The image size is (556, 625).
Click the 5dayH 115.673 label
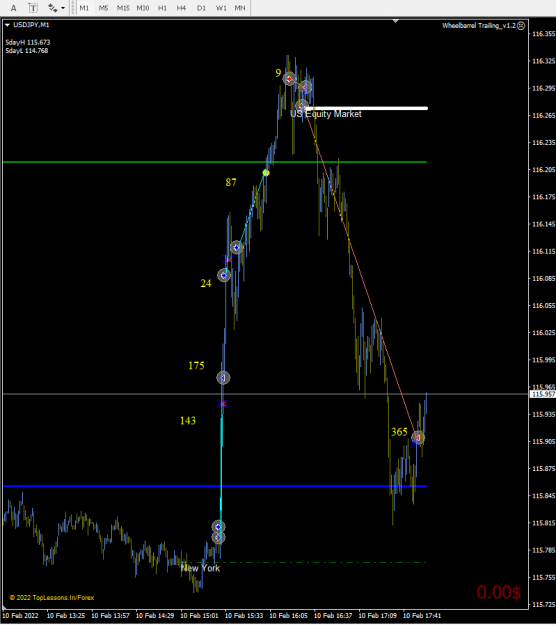pyautogui.click(x=28, y=42)
